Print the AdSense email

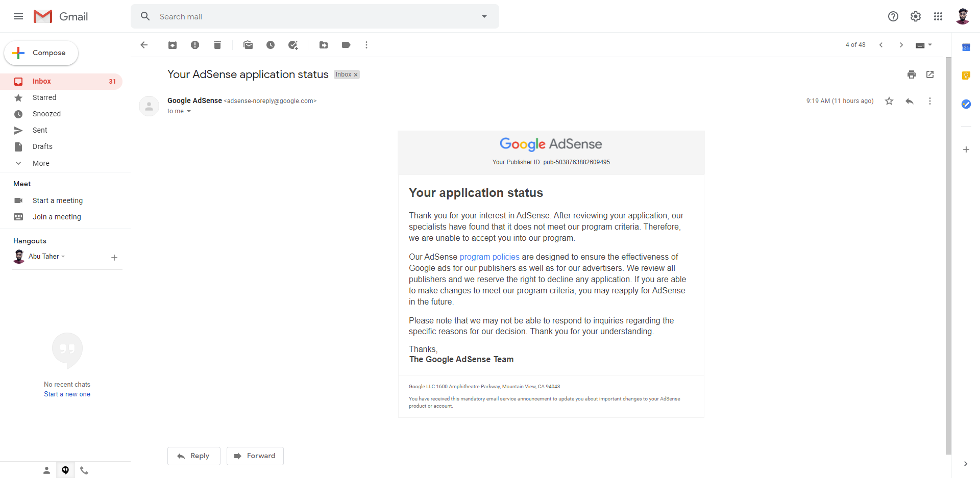coord(912,74)
